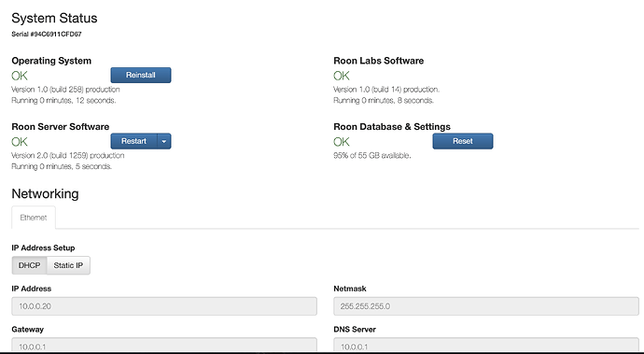Click the DNS Server label

pyautogui.click(x=355, y=330)
